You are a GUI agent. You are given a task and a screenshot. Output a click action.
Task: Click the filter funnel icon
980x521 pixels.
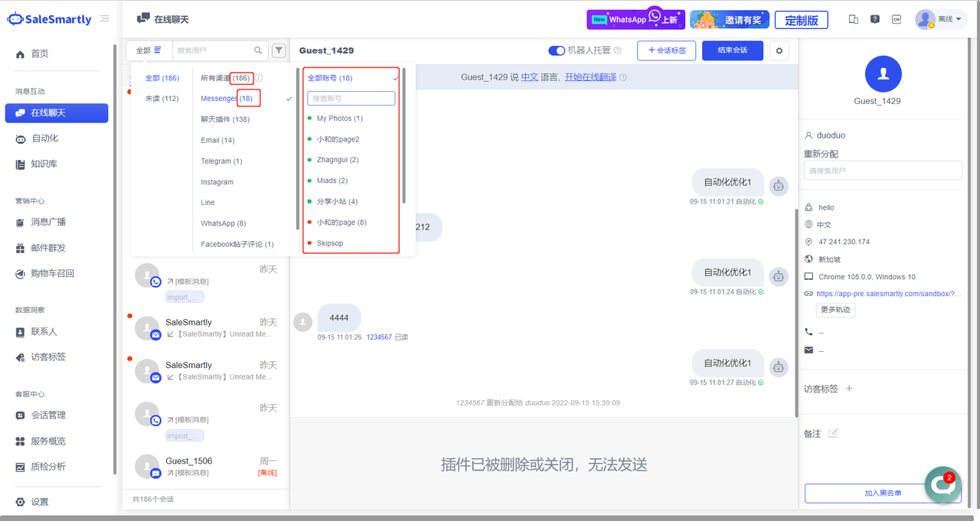point(279,50)
